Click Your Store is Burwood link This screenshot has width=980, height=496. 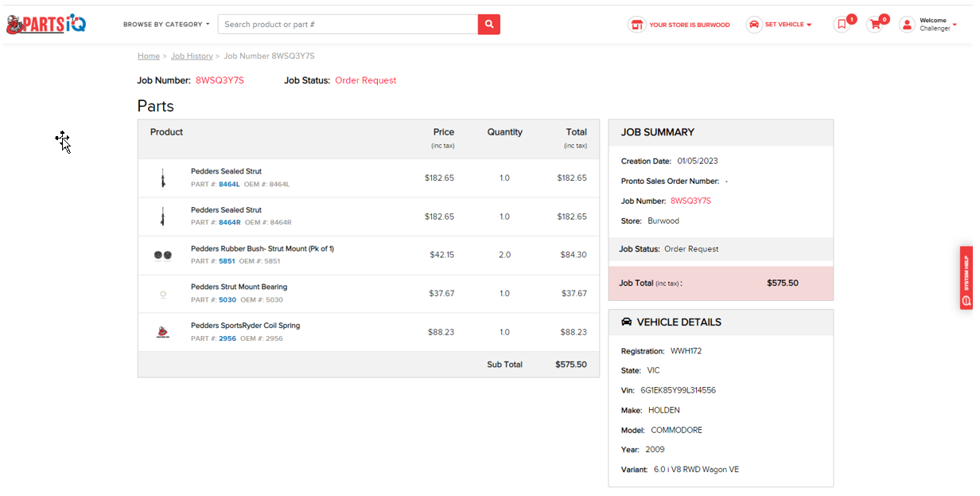[x=689, y=25]
